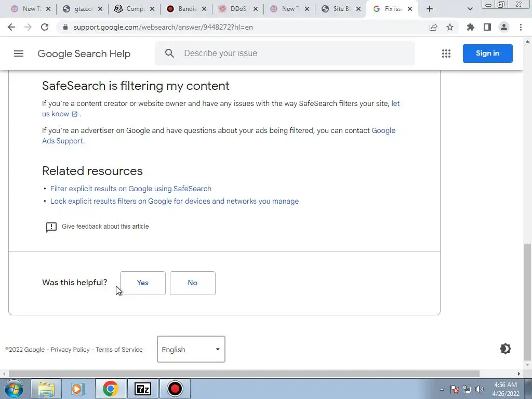Launch Windows Media Player from taskbar

tap(77, 389)
